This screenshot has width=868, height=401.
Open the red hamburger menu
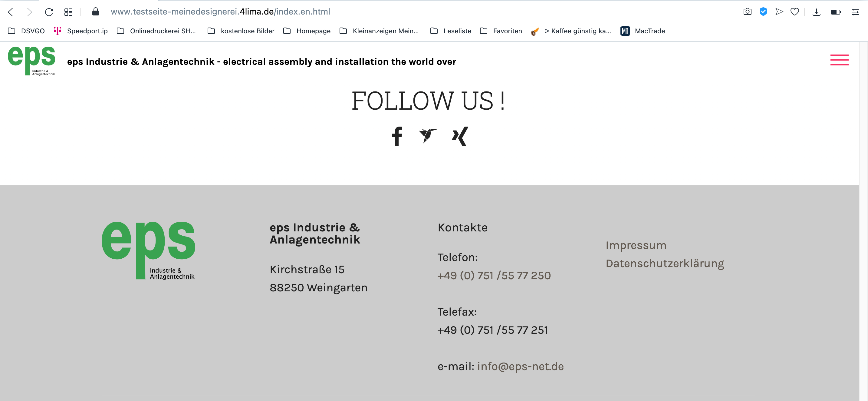[x=839, y=60]
